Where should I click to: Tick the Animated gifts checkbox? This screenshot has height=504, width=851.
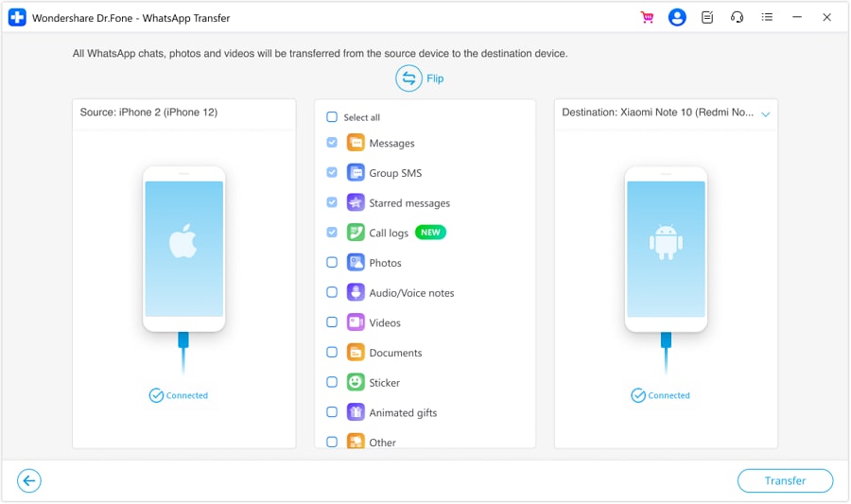[332, 411]
